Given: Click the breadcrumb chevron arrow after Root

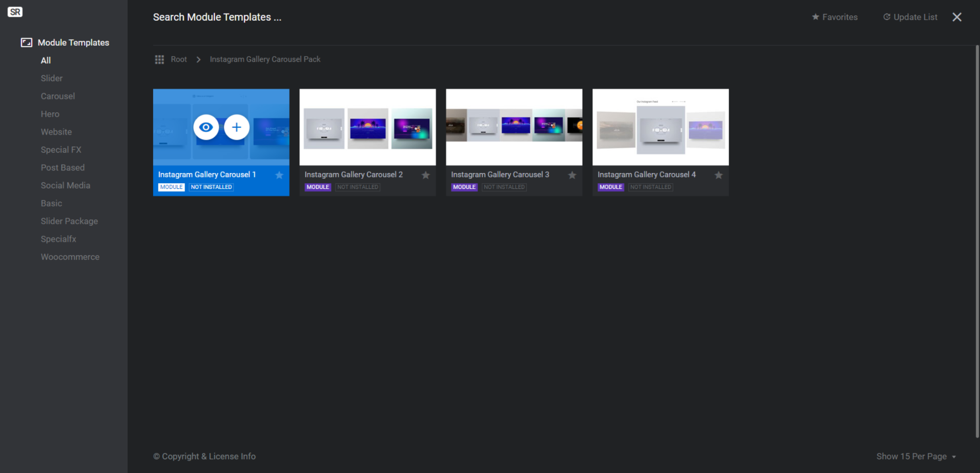Looking at the screenshot, I should (x=199, y=59).
